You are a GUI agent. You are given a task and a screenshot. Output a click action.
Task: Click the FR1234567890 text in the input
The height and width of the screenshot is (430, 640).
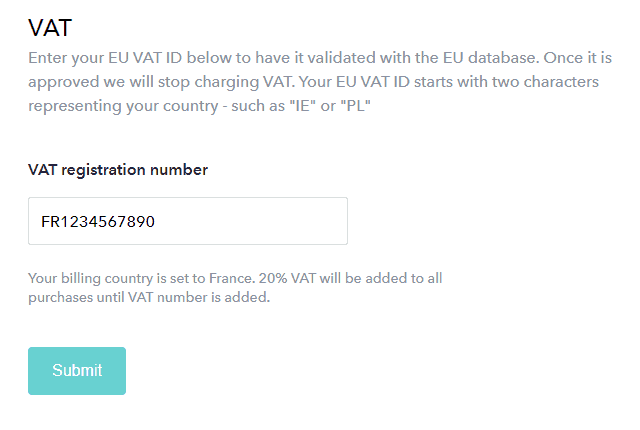97,222
